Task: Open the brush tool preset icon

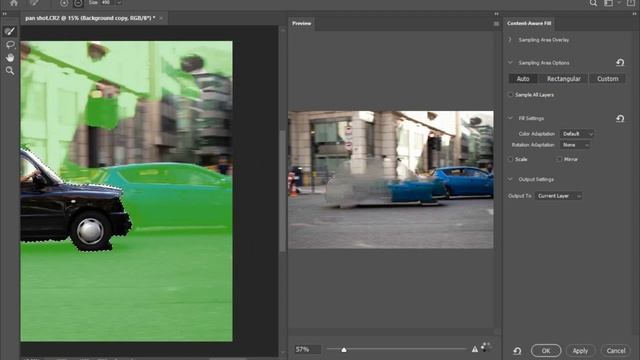Action: tap(34, 3)
